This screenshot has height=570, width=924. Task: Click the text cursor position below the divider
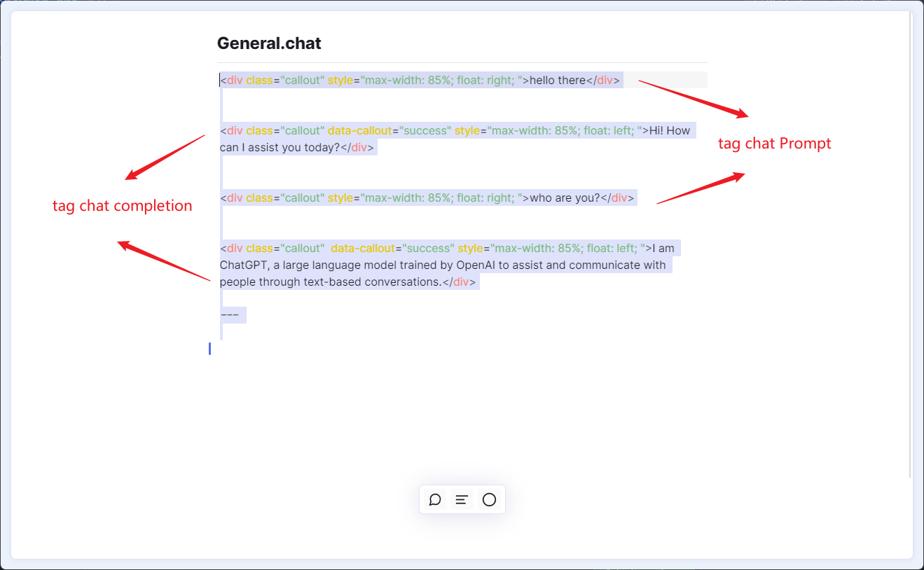point(209,348)
